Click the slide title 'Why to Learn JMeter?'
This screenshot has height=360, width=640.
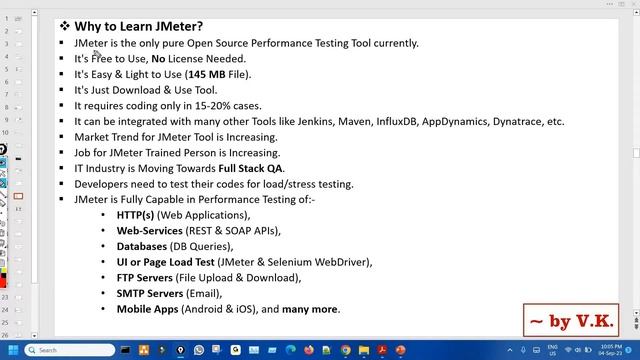coord(138,27)
